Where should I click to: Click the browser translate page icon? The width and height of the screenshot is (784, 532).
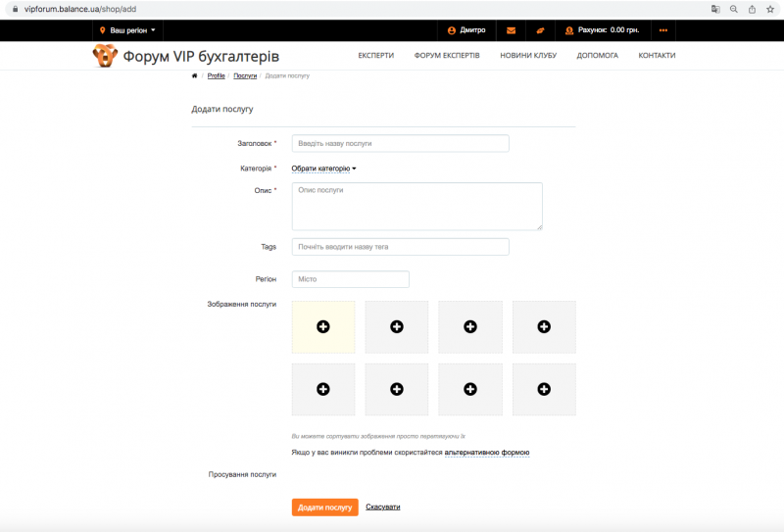(x=715, y=9)
